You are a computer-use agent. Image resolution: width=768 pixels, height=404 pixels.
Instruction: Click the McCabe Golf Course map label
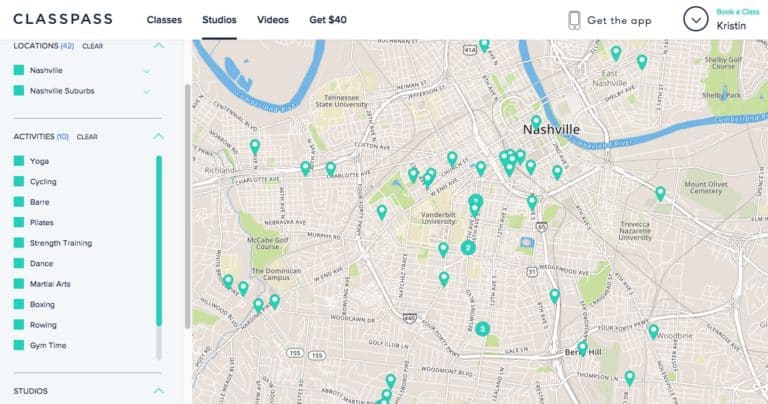(x=267, y=243)
